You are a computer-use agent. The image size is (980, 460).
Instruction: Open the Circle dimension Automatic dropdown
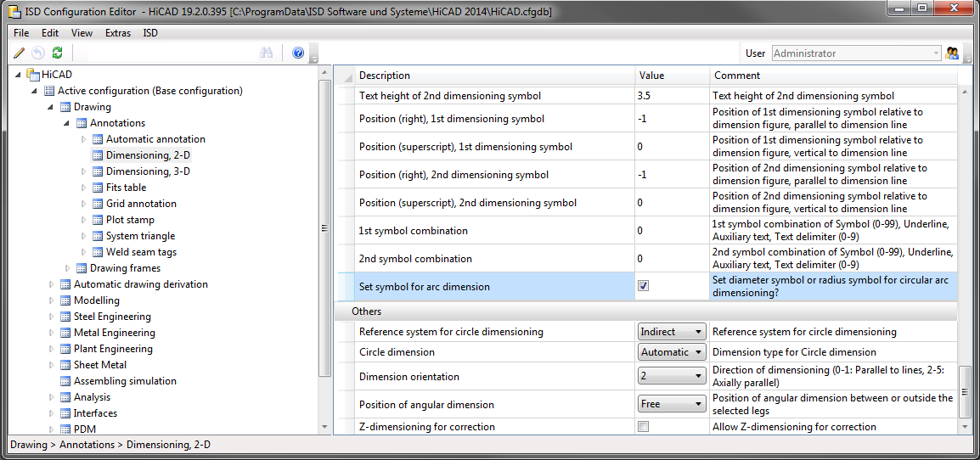(672, 352)
